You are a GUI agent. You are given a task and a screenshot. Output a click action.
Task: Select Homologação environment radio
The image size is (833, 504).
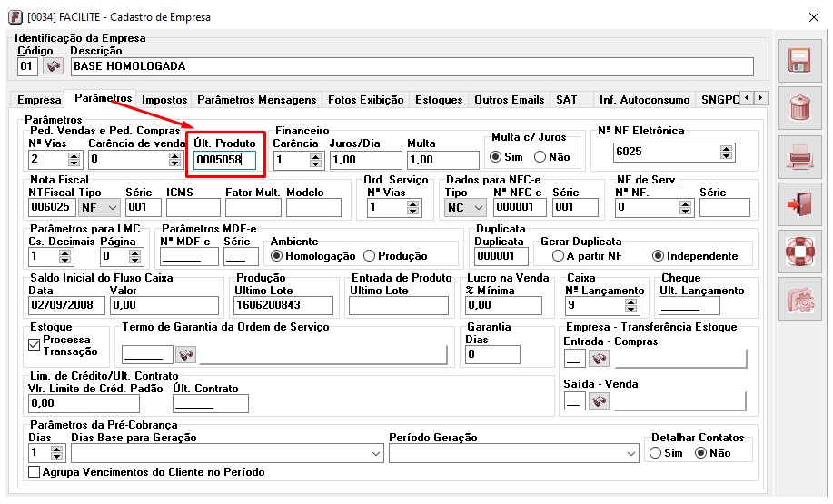click(x=276, y=256)
